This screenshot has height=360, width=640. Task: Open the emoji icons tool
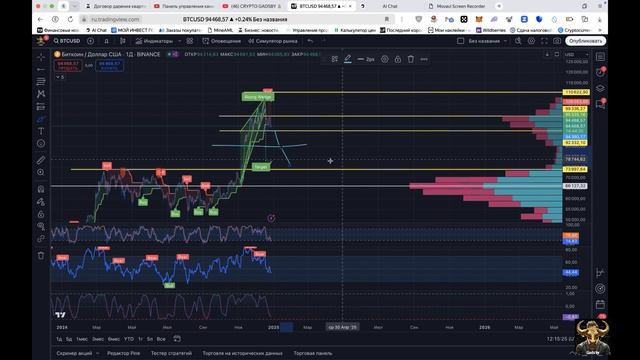pos(41,143)
